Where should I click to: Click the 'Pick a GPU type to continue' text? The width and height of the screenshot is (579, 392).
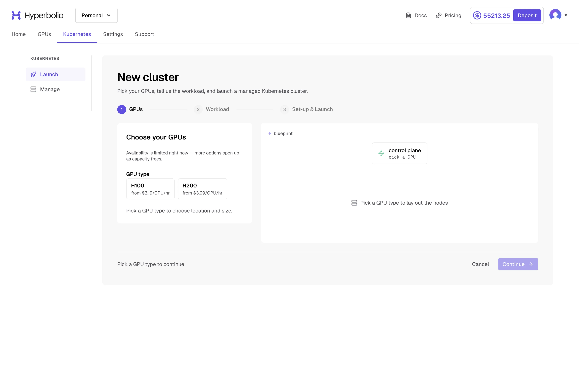pos(151,264)
